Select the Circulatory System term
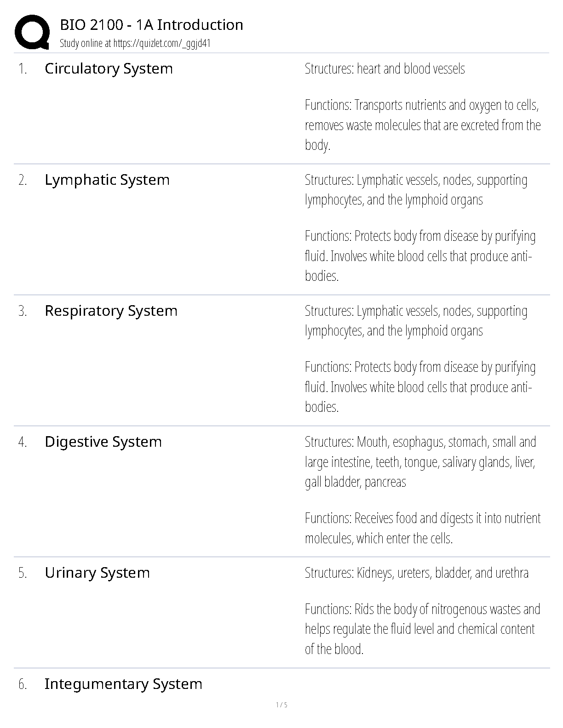This screenshot has width=563, height=728. pyautogui.click(x=109, y=68)
